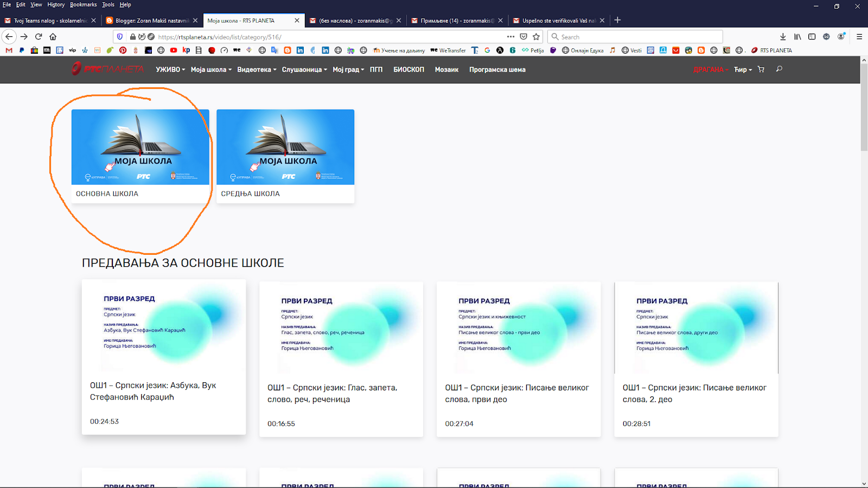Open the Мозаик menu item
The image size is (868, 488).
(x=446, y=69)
